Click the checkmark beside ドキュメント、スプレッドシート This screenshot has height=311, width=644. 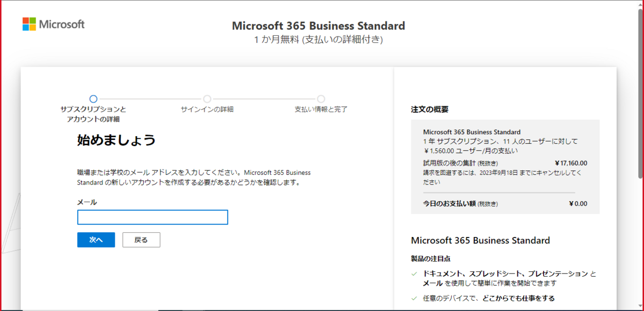pos(414,274)
